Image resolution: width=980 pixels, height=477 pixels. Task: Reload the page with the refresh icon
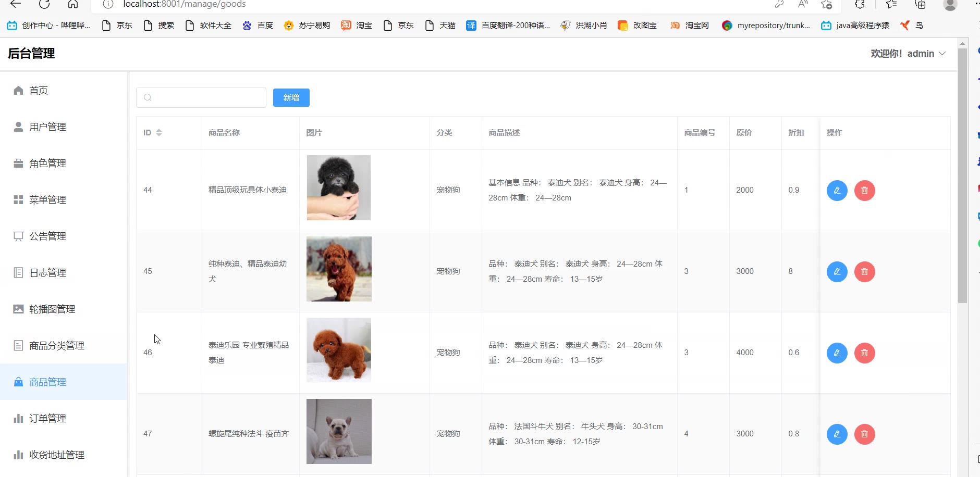point(44,4)
